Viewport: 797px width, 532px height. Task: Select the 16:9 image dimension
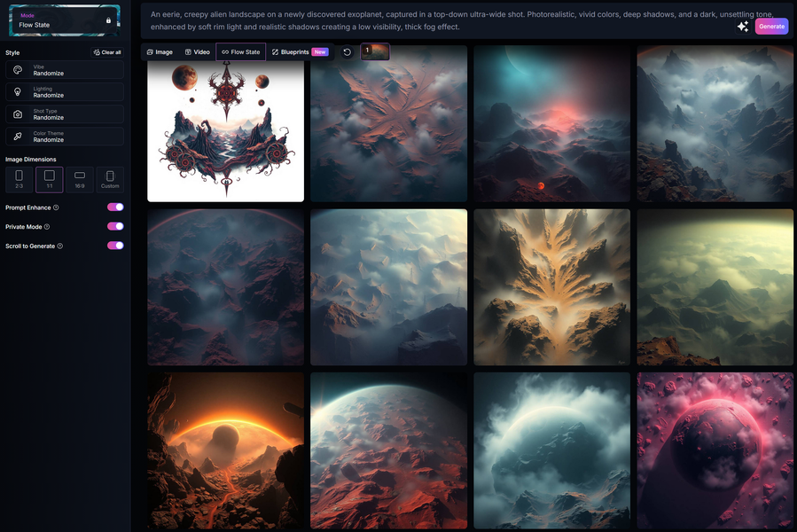[80, 179]
